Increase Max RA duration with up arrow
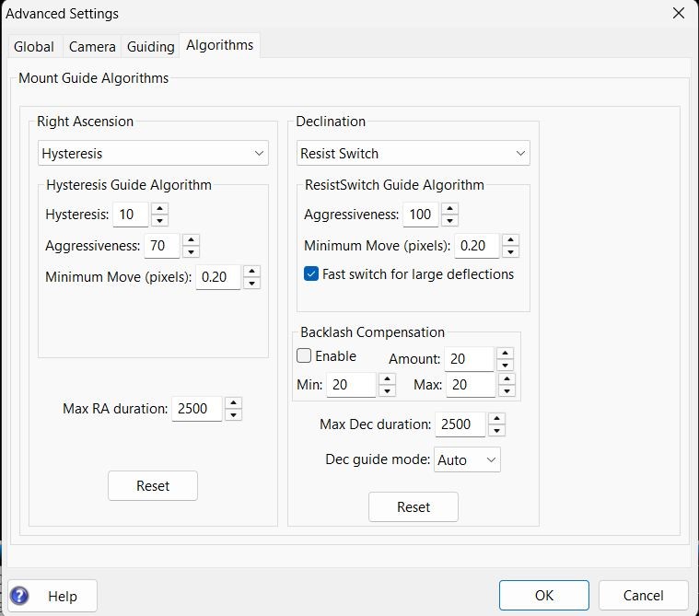Screen dimensions: 699x616 coord(233,403)
